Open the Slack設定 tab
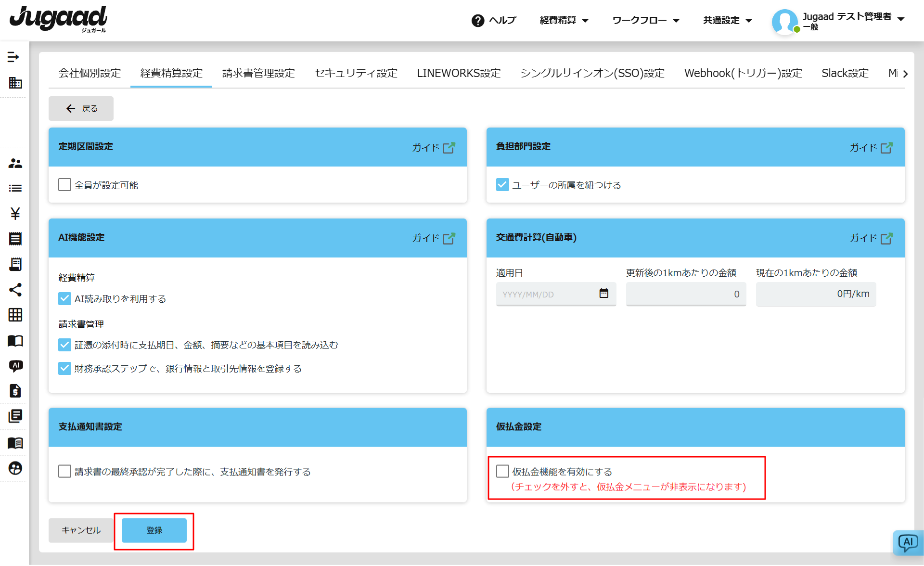Screen dimensions: 924x566 point(845,73)
